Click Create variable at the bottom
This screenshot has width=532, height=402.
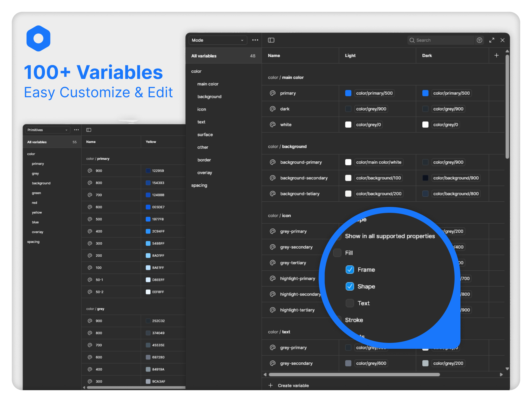tap(293, 385)
